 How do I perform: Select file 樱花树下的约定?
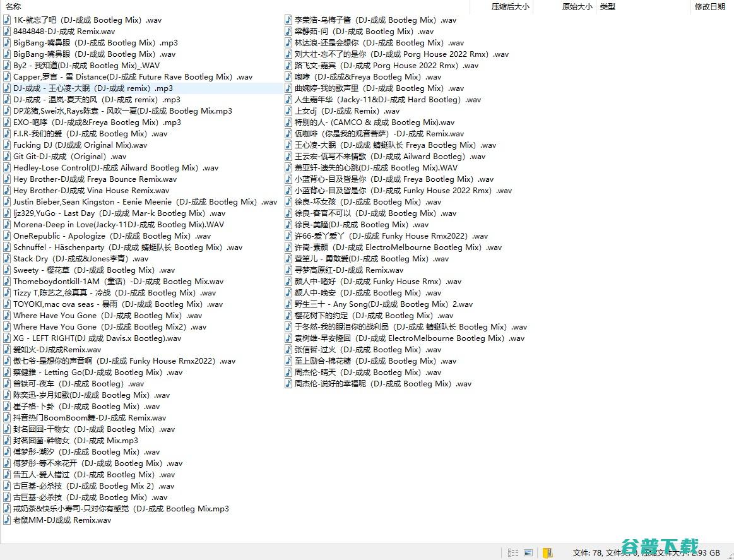click(374, 316)
